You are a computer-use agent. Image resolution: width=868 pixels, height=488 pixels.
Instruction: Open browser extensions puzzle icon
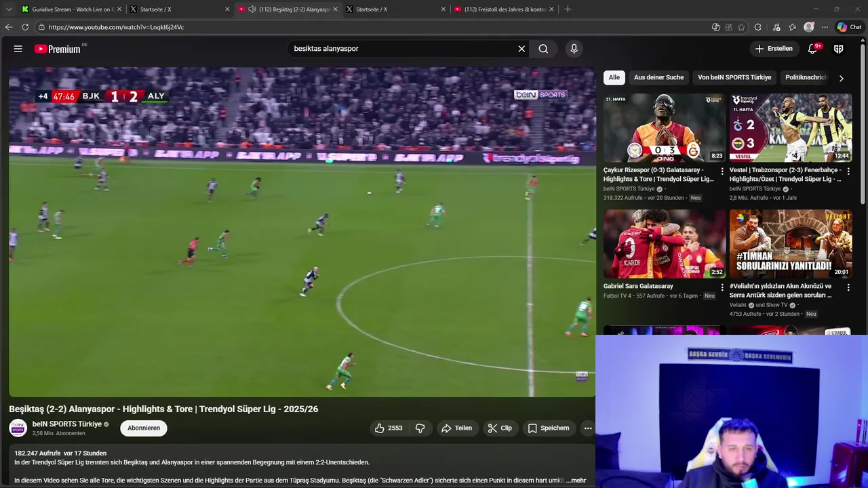758,27
